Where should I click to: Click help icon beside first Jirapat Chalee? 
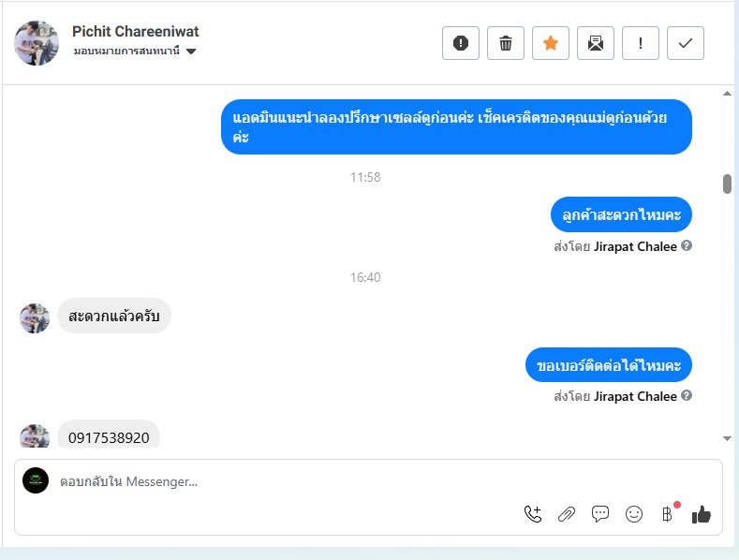687,245
